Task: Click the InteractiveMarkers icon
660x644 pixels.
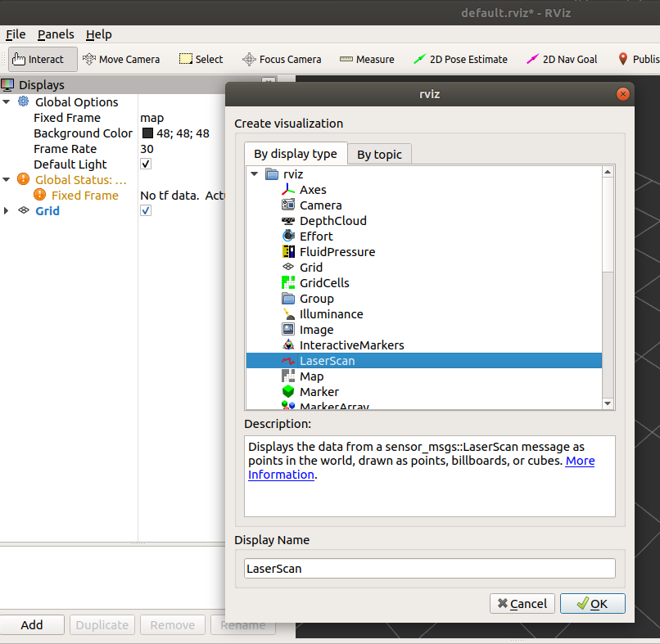Action: 288,345
